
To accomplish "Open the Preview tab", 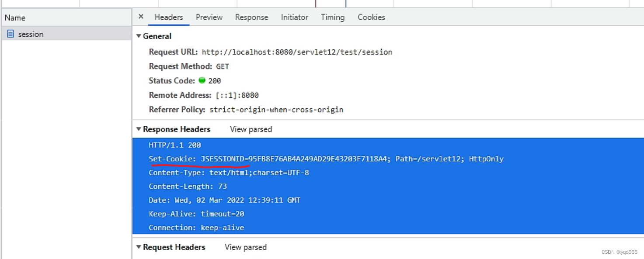I will (209, 17).
